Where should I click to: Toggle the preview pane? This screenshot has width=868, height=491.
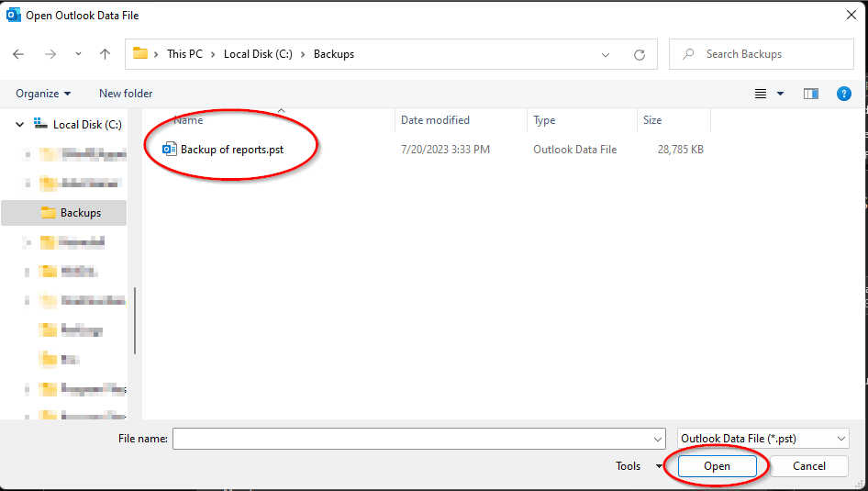(x=811, y=95)
